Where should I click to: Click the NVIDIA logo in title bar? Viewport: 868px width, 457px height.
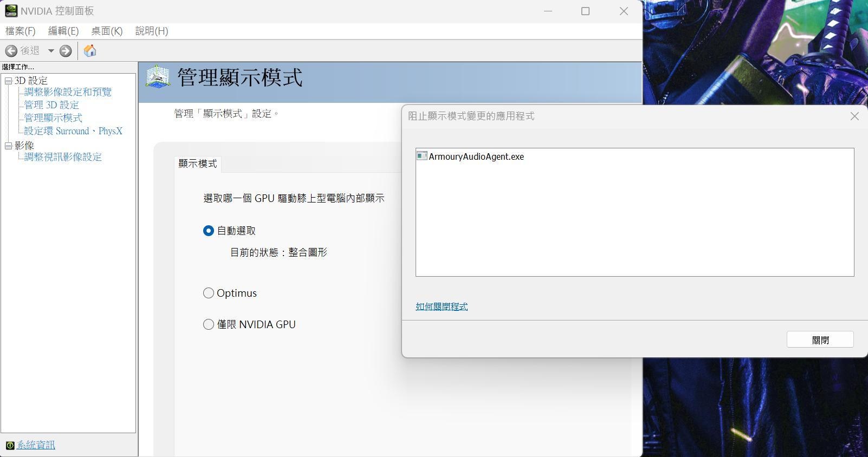pyautogui.click(x=11, y=11)
